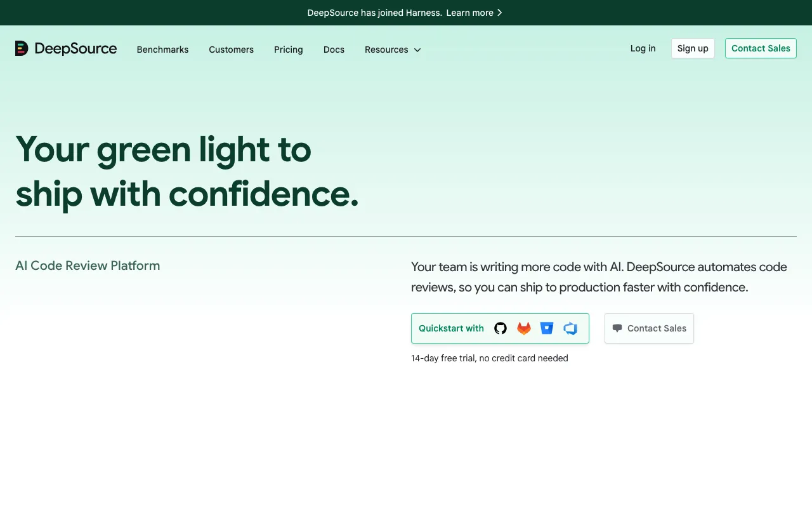Image resolution: width=812 pixels, height=508 pixels.
Task: Go to the Customers page
Action: 231,50
